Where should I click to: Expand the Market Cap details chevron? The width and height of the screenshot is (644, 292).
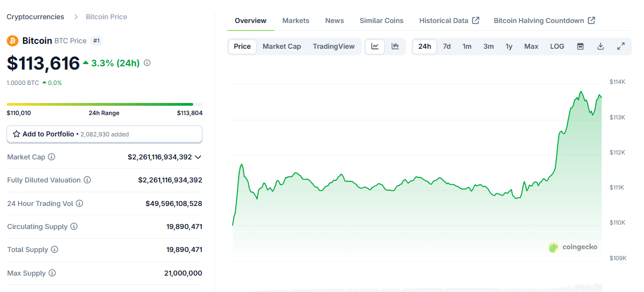point(198,157)
